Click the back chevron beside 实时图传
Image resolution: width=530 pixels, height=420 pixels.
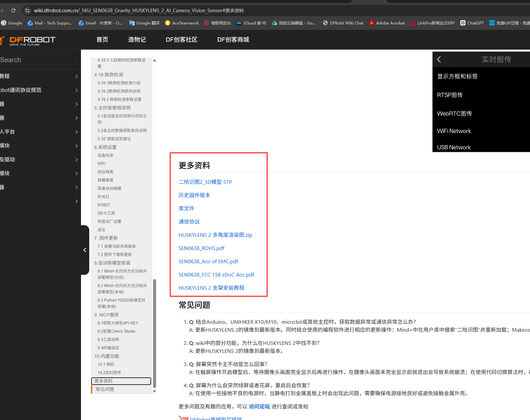tap(439, 60)
